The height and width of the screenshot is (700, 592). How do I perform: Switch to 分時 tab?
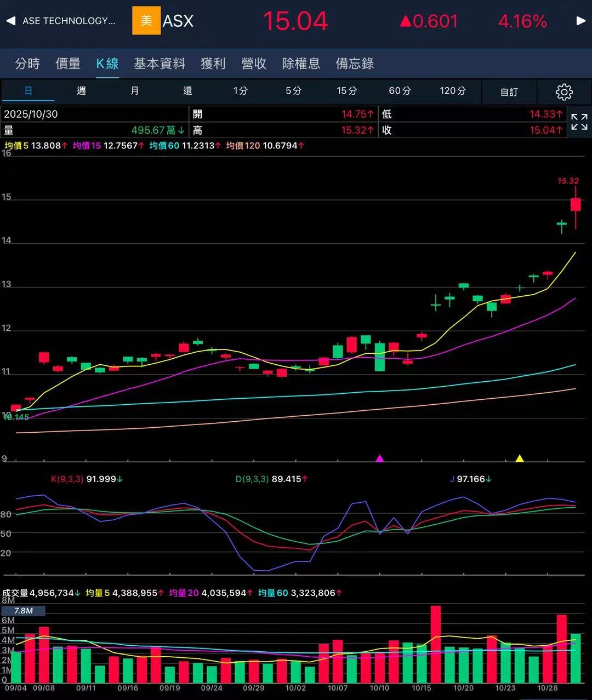27,64
